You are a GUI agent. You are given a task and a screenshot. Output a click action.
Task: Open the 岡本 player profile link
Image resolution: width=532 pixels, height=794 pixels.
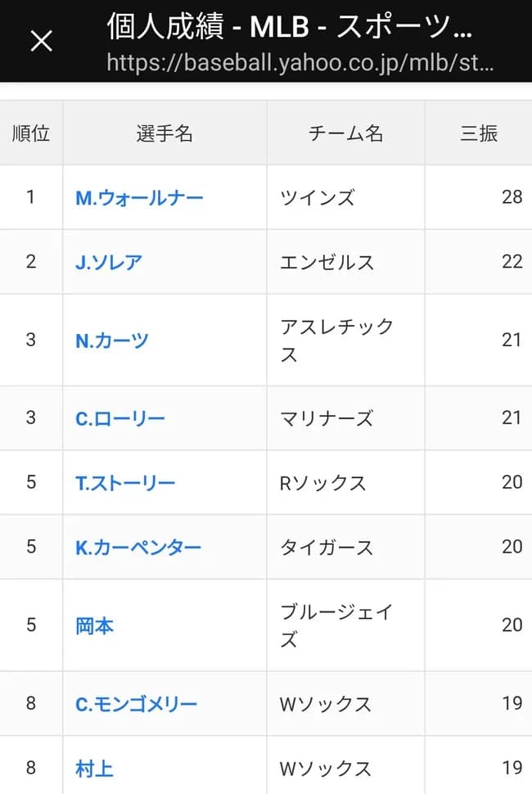(92, 625)
